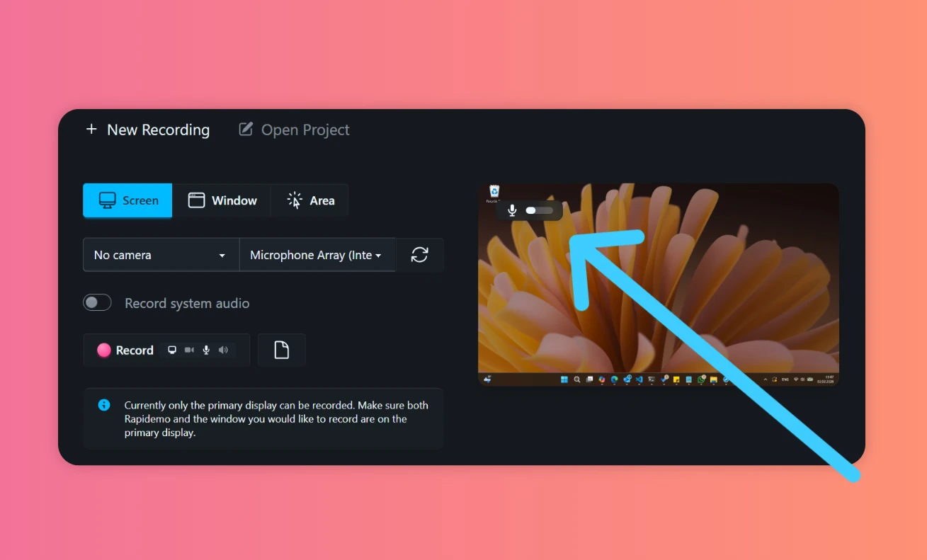Click the desktop preview thumbnail

tap(659, 283)
